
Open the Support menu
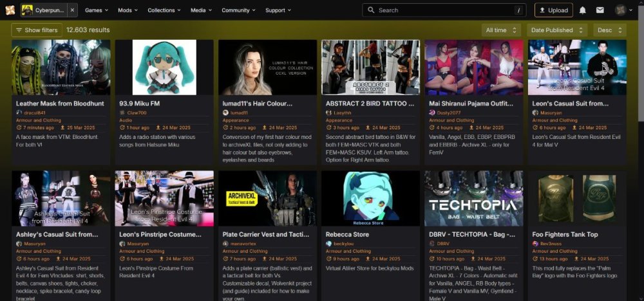pyautogui.click(x=278, y=10)
